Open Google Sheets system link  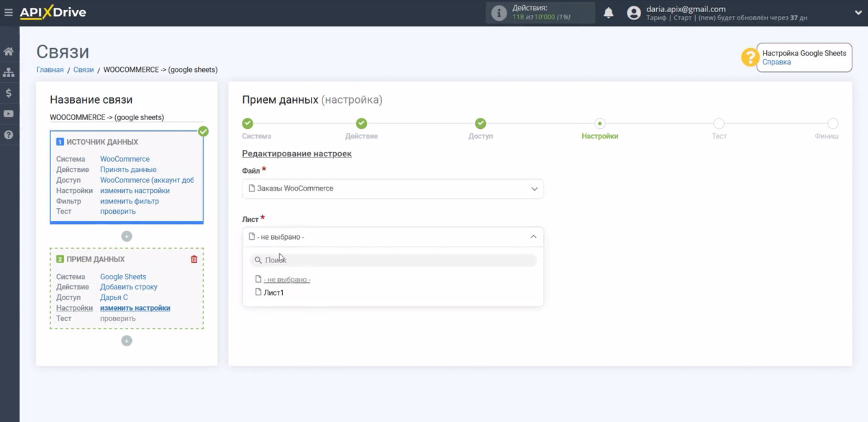point(123,277)
